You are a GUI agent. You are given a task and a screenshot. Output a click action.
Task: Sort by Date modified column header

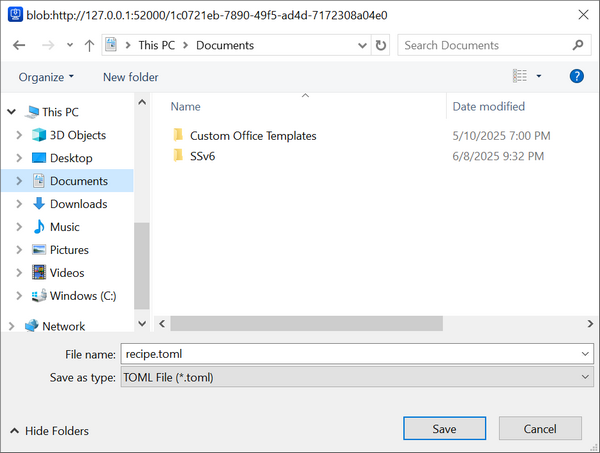click(488, 106)
